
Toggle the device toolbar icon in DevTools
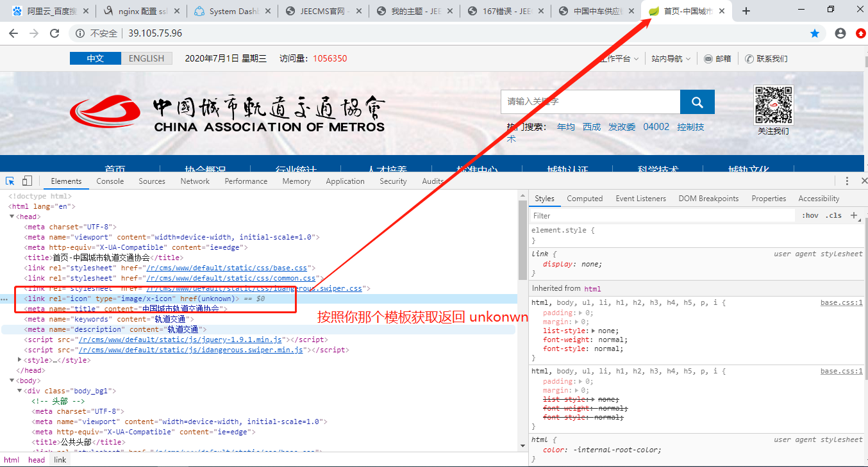point(27,181)
